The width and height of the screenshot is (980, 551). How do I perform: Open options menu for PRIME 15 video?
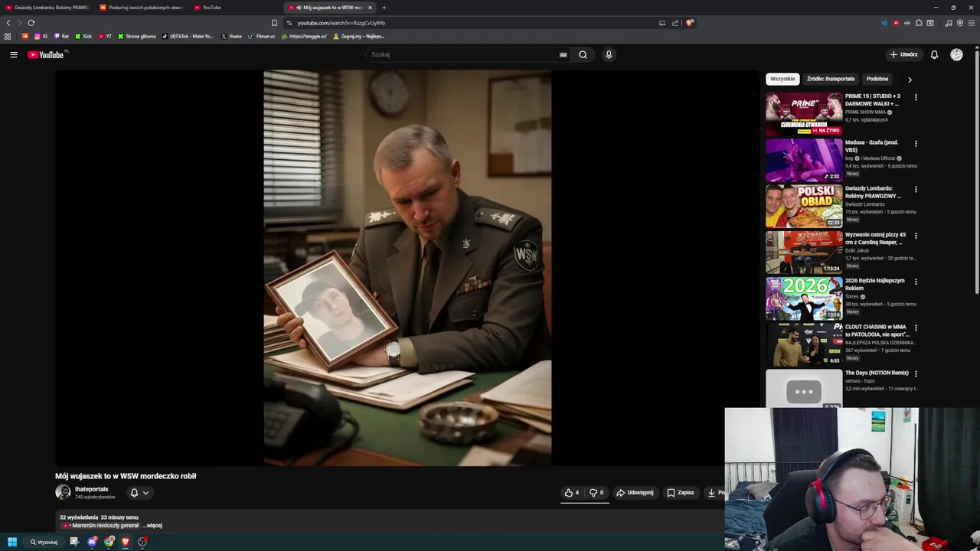click(916, 97)
